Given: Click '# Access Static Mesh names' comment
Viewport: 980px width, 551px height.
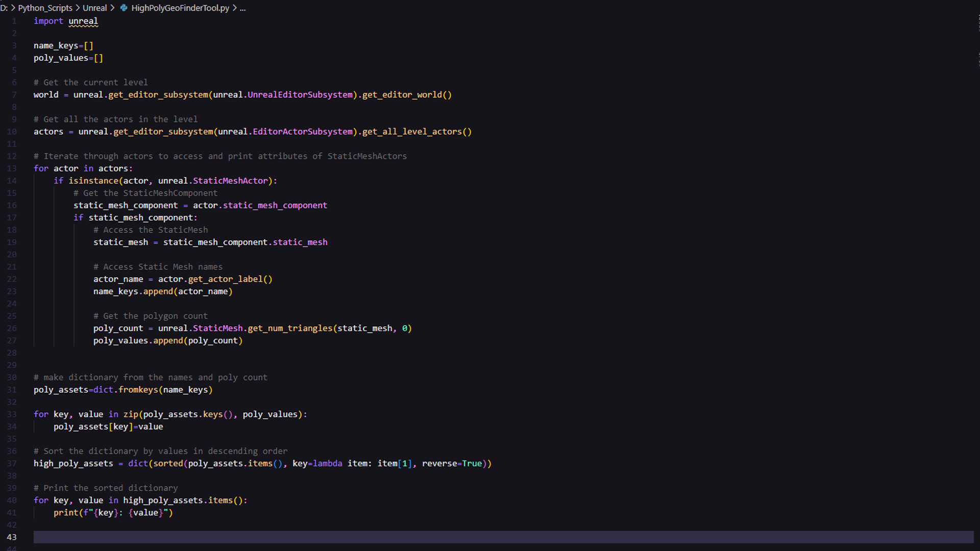Looking at the screenshot, I should coord(158,266).
